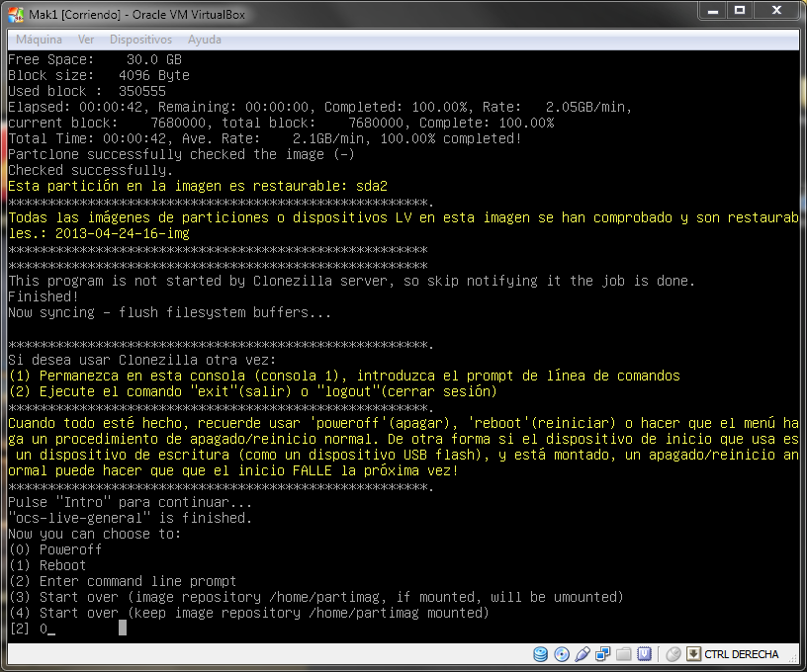807x672 pixels.
Task: Click the mouse integration status icon
Action: coord(673,654)
